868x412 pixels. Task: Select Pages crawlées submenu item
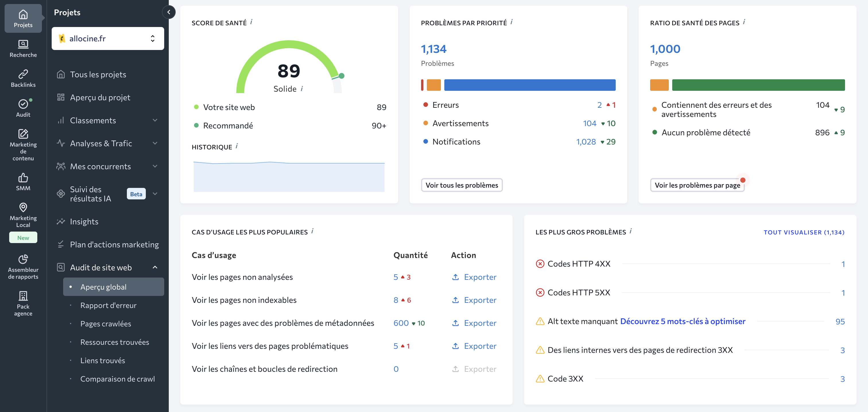click(x=105, y=324)
